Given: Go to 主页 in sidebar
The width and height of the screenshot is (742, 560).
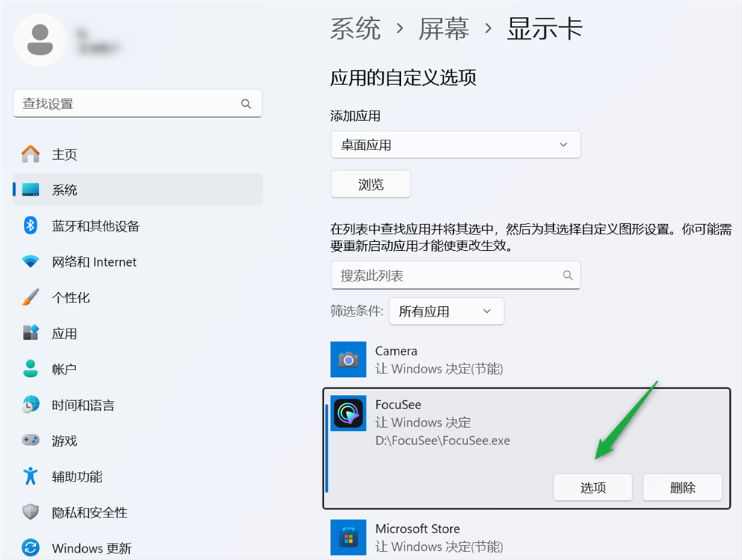Looking at the screenshot, I should click(64, 155).
